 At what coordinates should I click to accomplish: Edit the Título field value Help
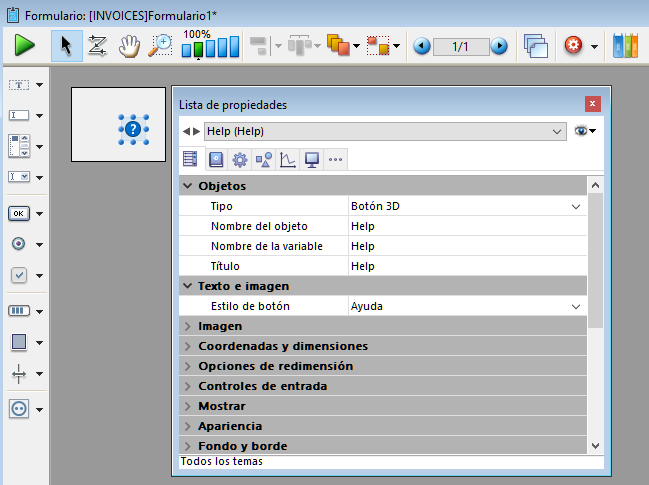[465, 266]
